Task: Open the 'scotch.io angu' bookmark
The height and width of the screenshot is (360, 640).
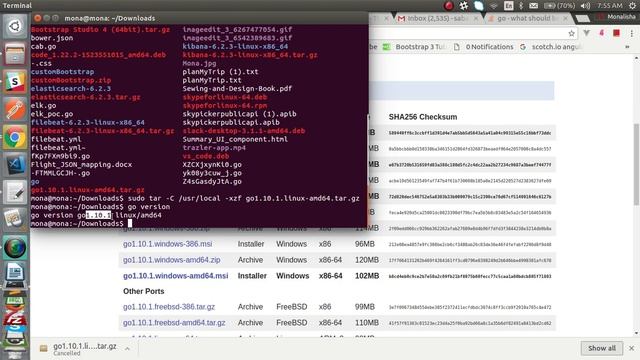Action: point(551,47)
